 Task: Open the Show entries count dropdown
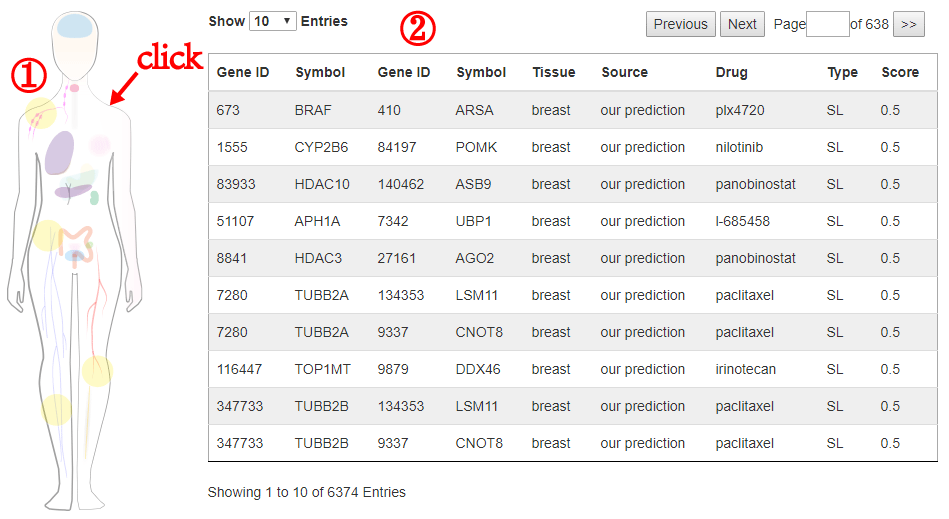[273, 21]
